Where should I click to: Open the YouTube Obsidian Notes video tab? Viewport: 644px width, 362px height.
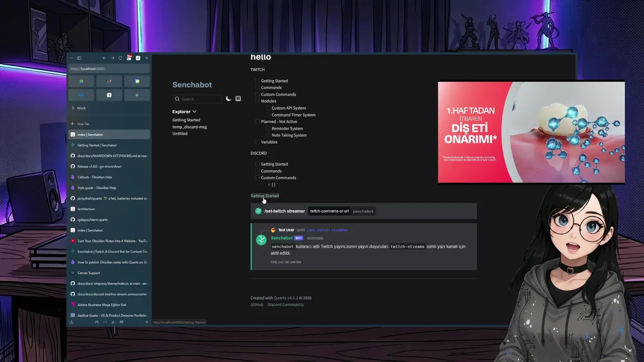click(109, 241)
